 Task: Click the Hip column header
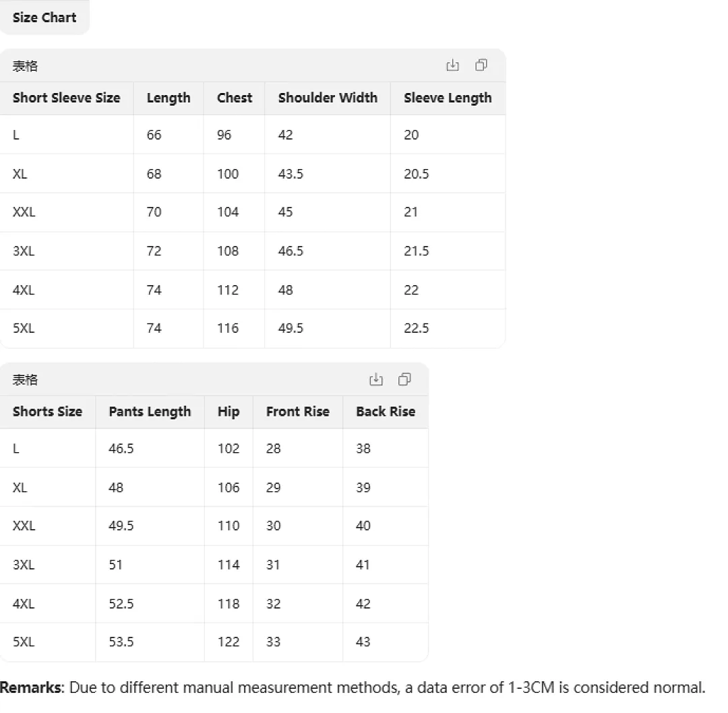(229, 412)
